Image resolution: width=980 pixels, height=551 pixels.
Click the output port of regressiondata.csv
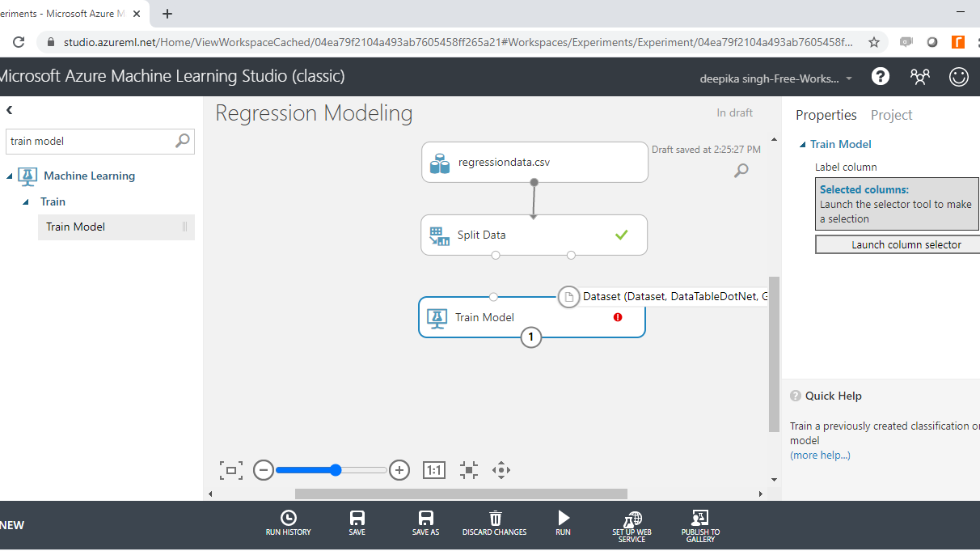pos(534,182)
